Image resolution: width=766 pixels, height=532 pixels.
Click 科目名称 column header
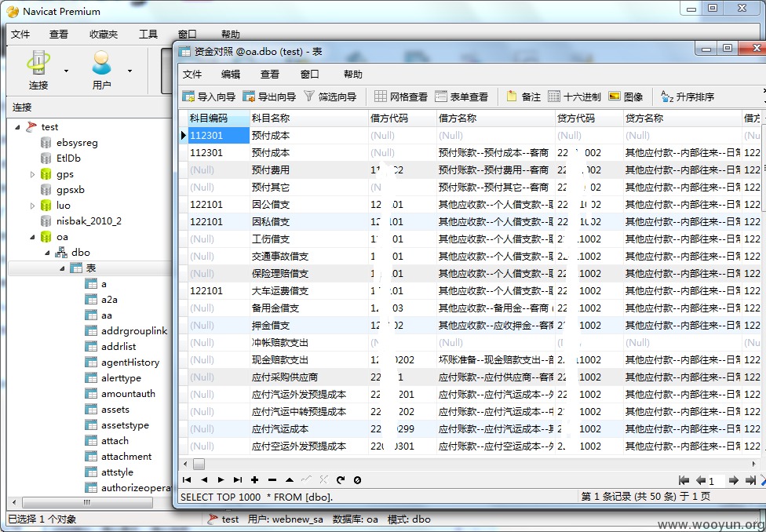click(308, 118)
